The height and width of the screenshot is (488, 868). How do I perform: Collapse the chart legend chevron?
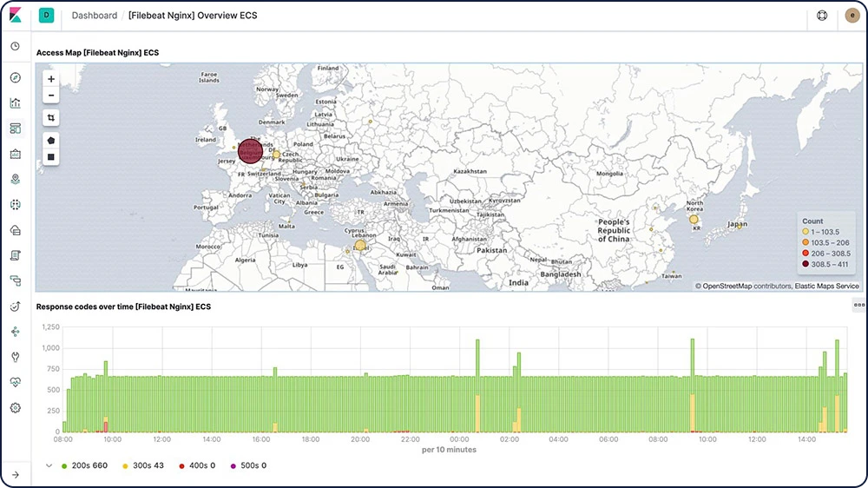(x=49, y=465)
